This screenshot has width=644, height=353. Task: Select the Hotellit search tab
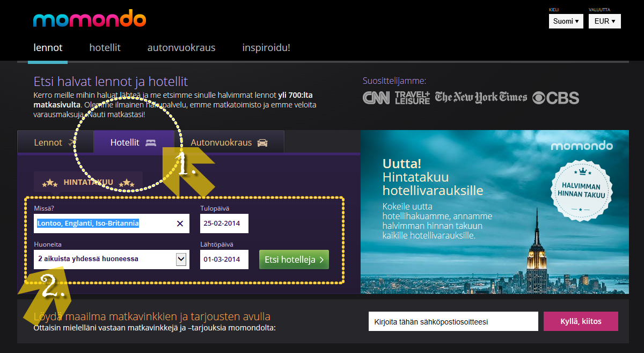[x=134, y=142]
